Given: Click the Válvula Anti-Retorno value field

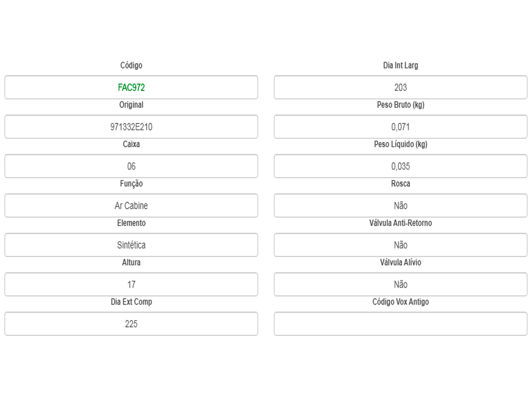Looking at the screenshot, I should pos(400,245).
